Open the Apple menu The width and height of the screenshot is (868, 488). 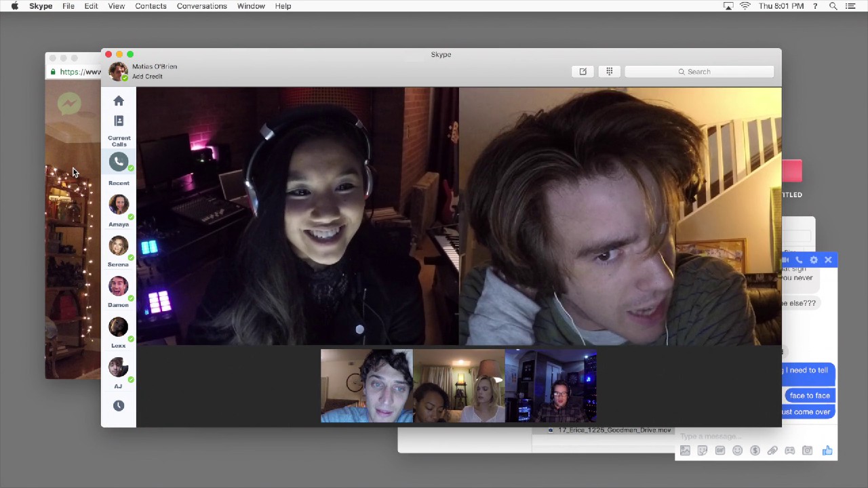(x=14, y=6)
